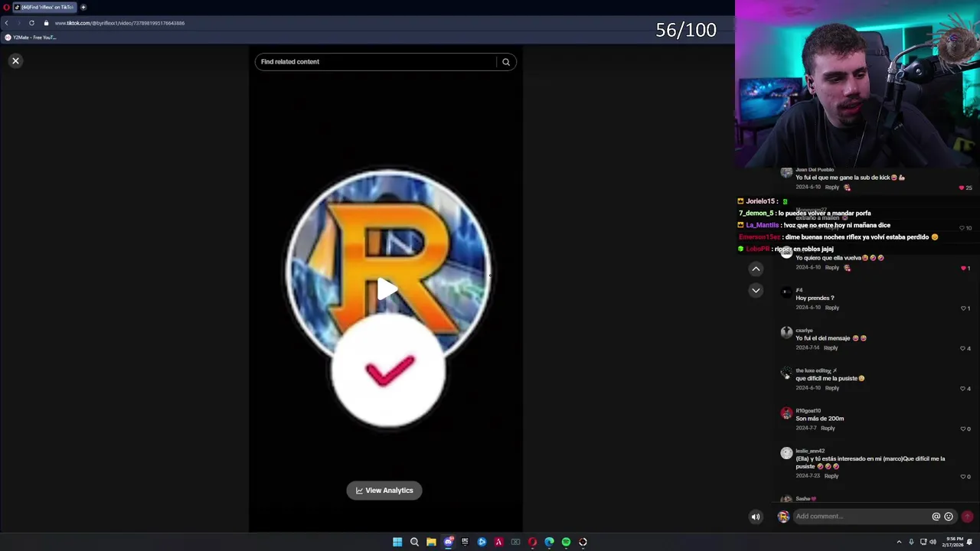The image size is (980, 551).
Task: Reply to 'Son más de 200m' comment
Action: tap(828, 428)
